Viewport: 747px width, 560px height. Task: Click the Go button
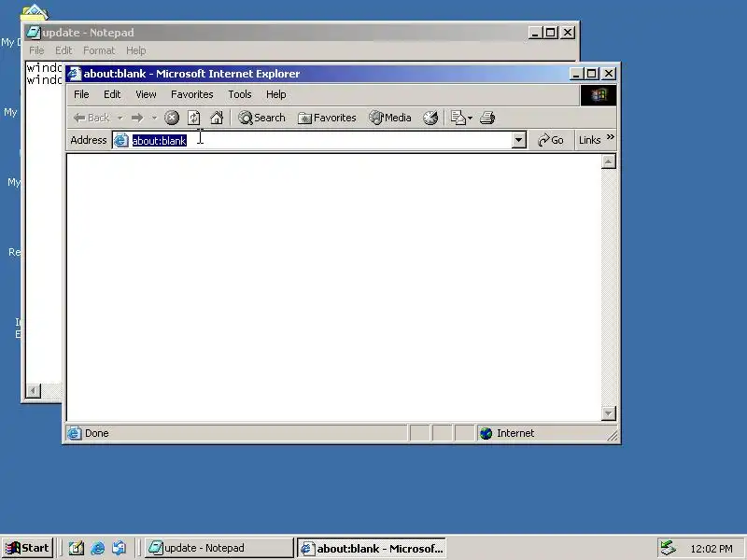click(550, 140)
